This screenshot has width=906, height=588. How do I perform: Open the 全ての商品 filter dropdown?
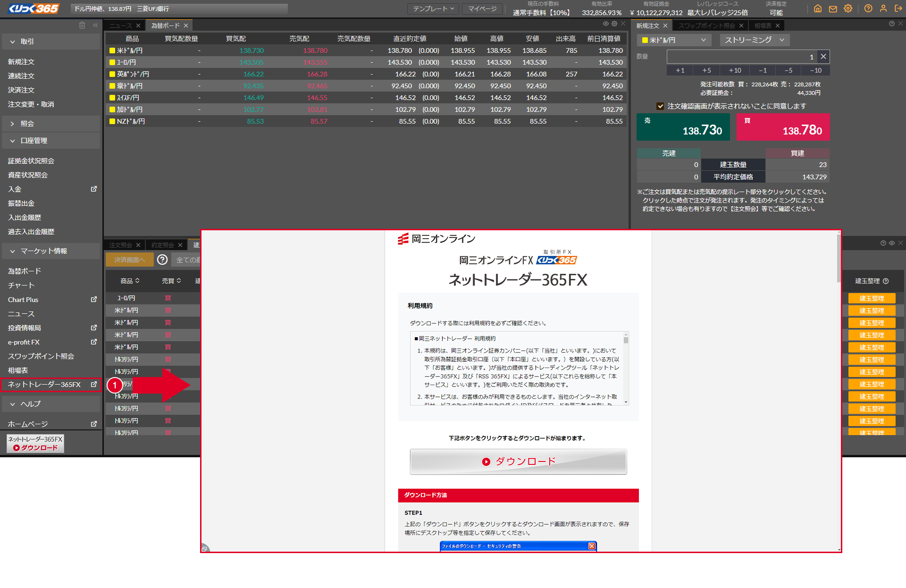click(186, 260)
